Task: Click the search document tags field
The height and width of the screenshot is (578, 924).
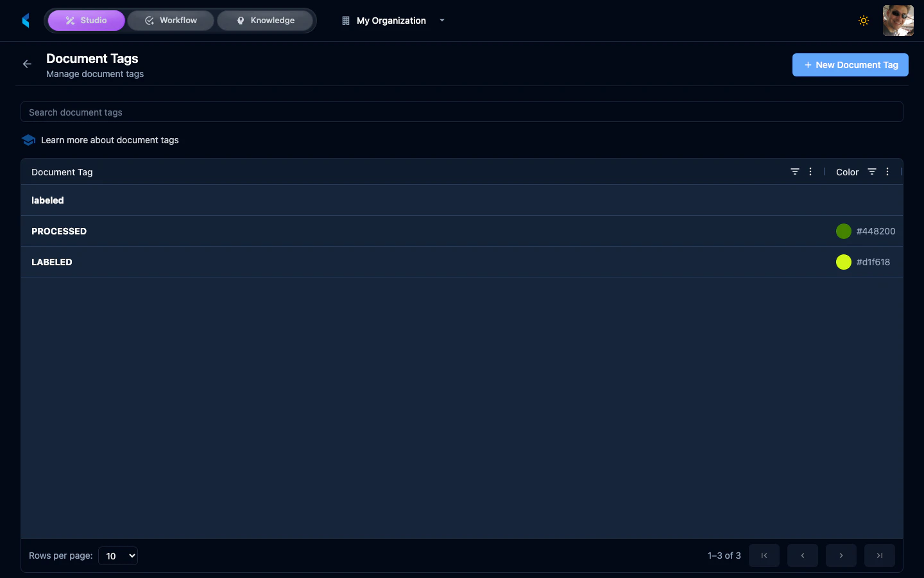Action: (462, 112)
